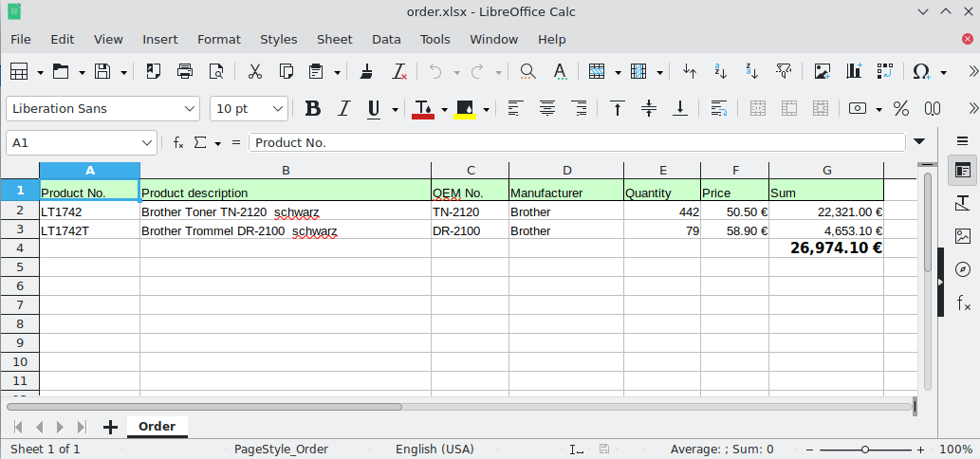Click the Print icon in toolbar

click(185, 71)
